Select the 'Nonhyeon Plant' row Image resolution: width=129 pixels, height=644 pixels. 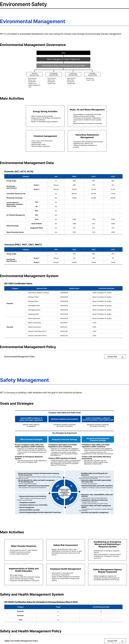(x=74, y=297)
